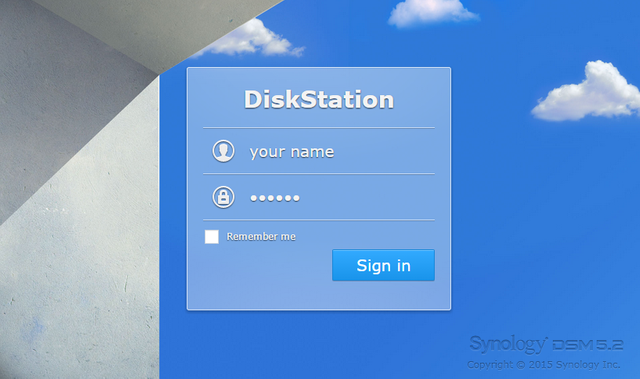Enable the Remember me checkbox
640x379 pixels.
(211, 237)
